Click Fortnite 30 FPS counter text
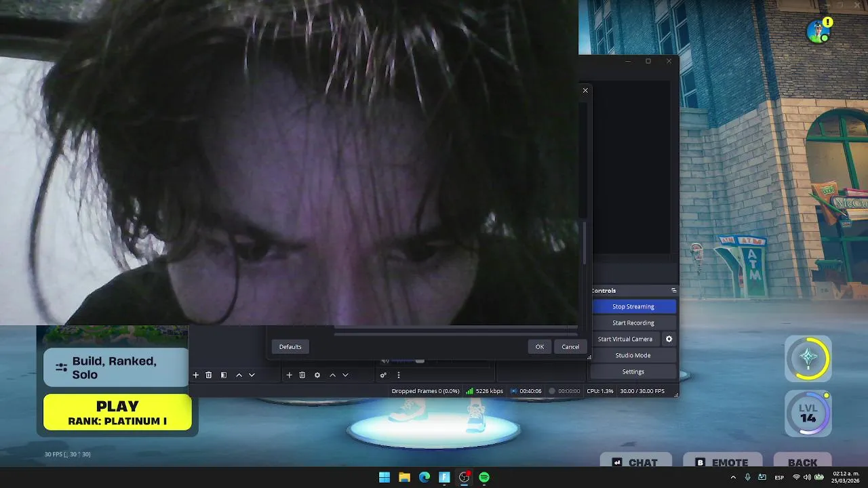Screen dimensions: 868x488 coord(67,454)
